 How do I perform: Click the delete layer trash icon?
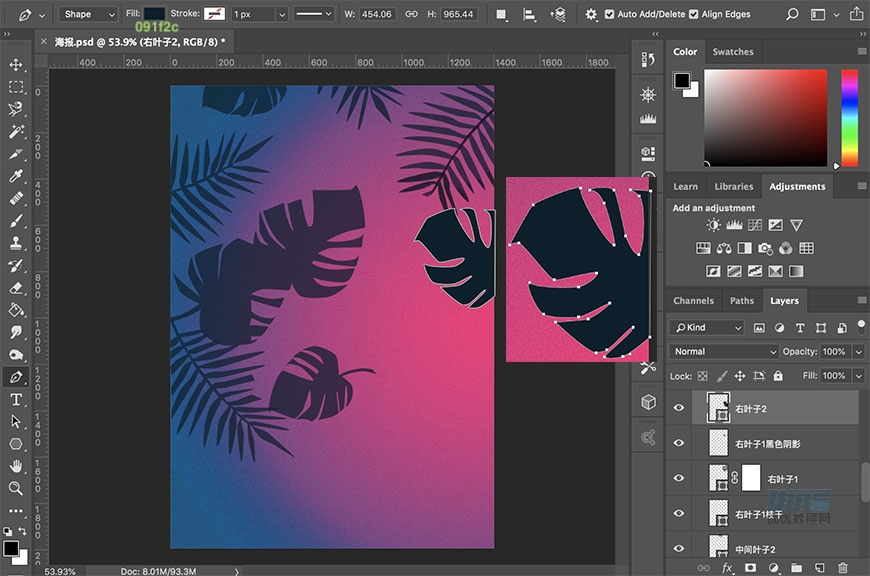point(841,568)
